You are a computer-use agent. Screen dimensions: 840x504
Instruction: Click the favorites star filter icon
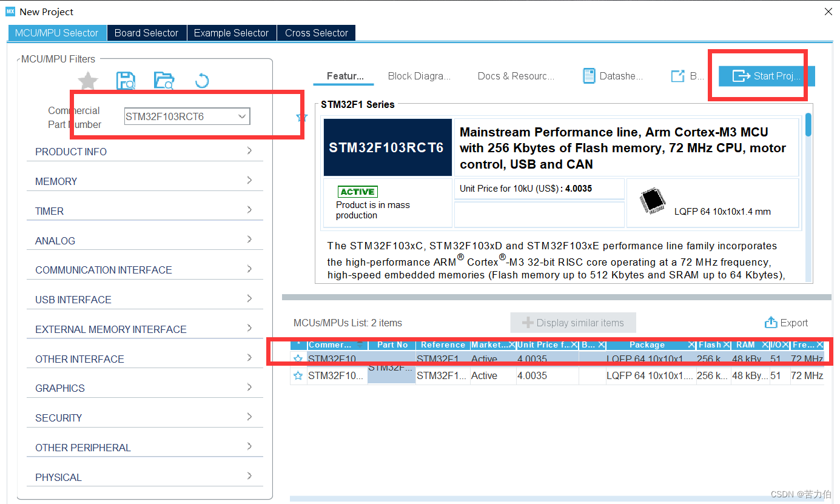tap(89, 81)
